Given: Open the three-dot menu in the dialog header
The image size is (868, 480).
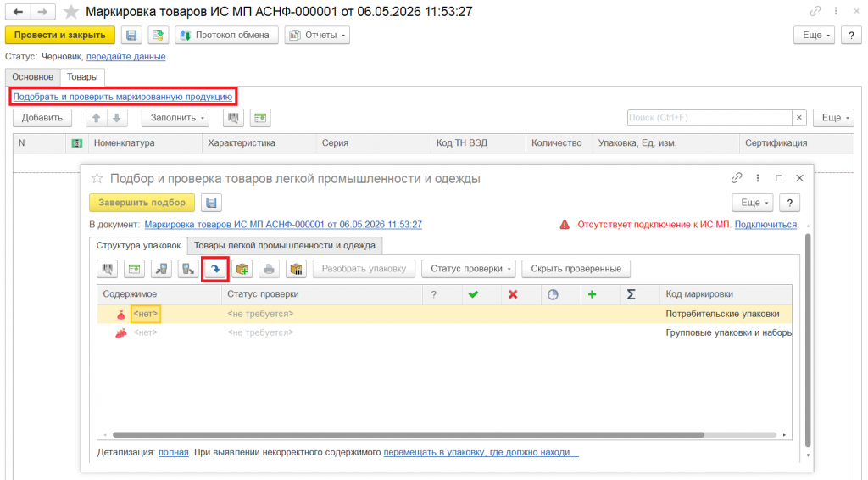Looking at the screenshot, I should coord(758,178).
